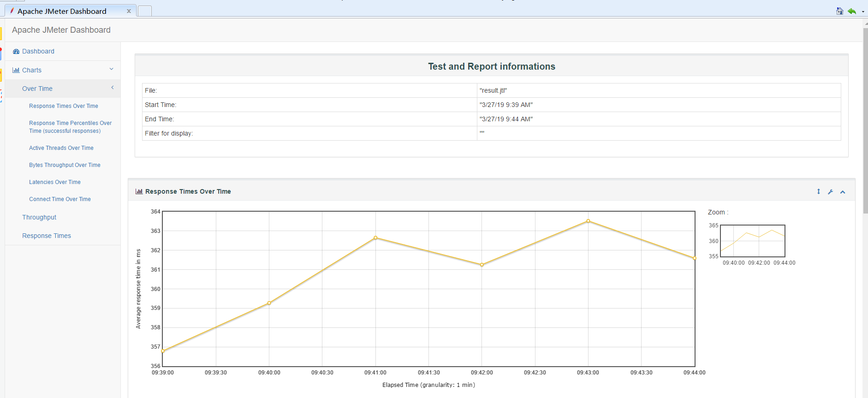Click the page vertical scrollbar thumb
Viewport: 868px width, 398px height.
865,121
